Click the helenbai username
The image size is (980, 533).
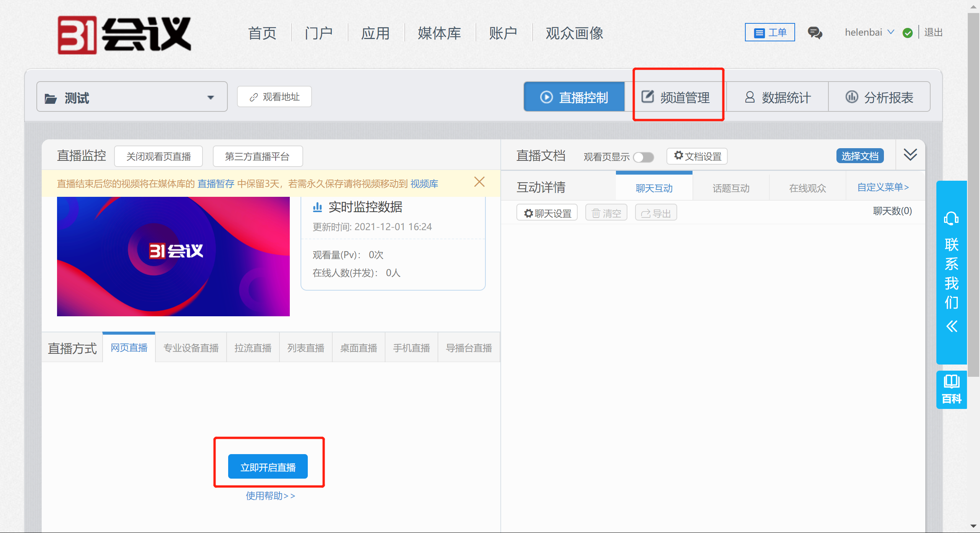[864, 32]
